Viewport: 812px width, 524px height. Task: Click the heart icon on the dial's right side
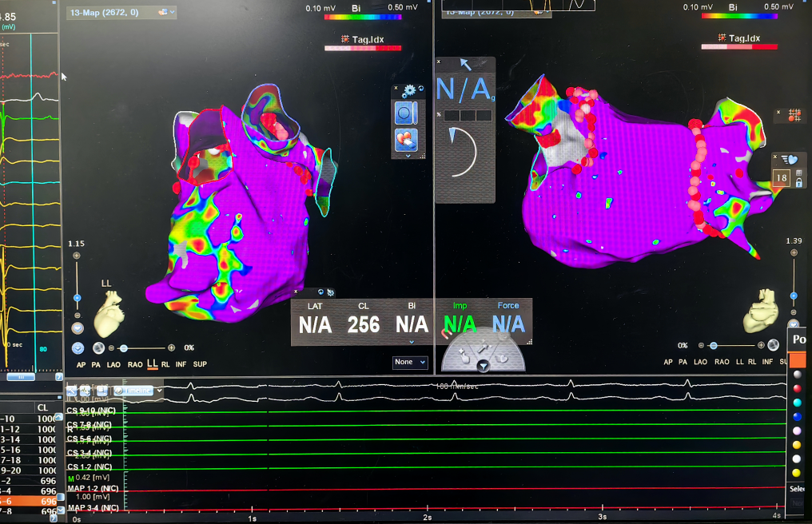click(501, 357)
